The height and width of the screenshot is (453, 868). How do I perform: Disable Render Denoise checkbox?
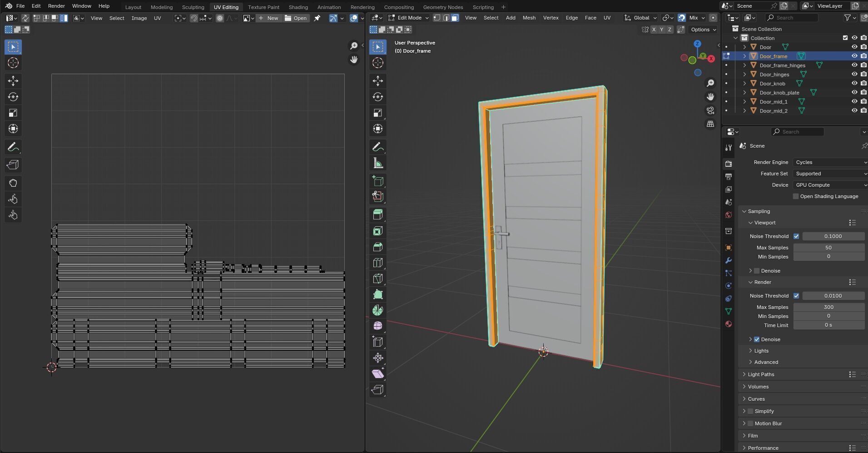coord(757,339)
